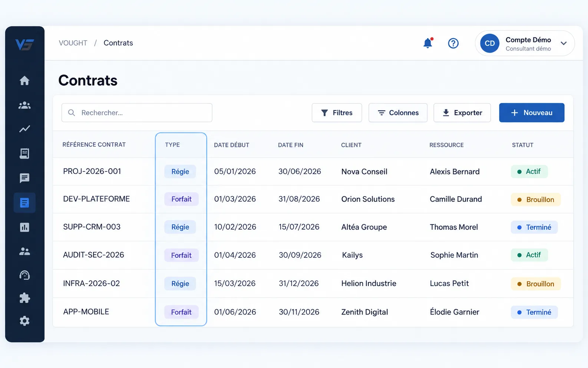
Task: Click the Terminé status badge for SUPP-CRM-003
Action: pyautogui.click(x=534, y=227)
